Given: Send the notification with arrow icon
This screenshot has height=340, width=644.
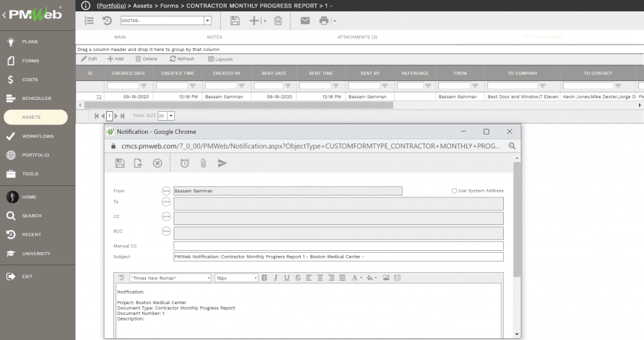Looking at the screenshot, I should tap(222, 163).
